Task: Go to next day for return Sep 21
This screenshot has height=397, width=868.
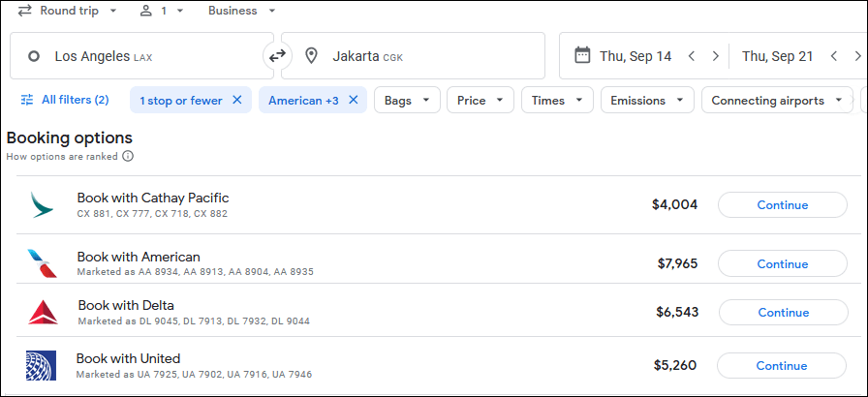Action: (858, 56)
